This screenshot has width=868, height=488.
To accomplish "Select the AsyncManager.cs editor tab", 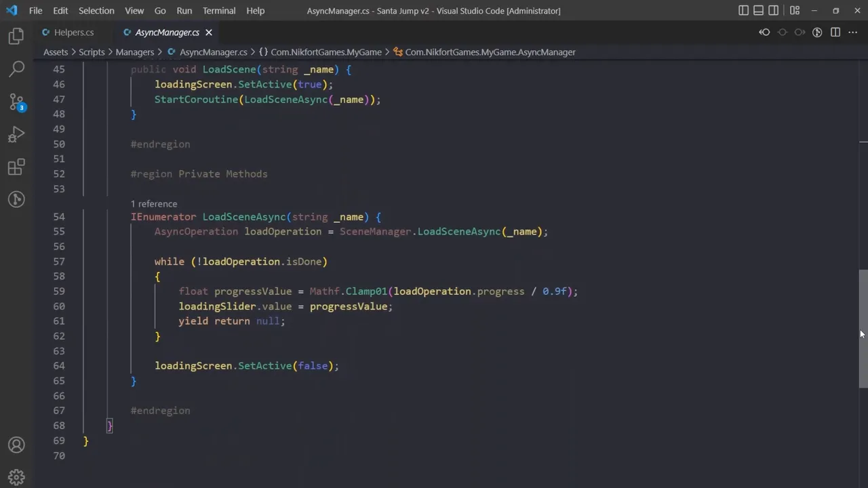I will [167, 33].
